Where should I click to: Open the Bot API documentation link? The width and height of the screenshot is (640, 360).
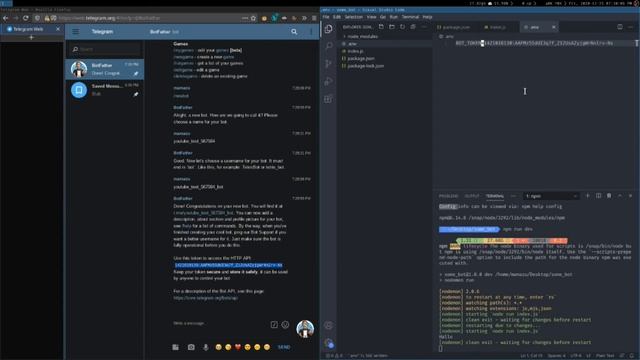tap(206, 298)
